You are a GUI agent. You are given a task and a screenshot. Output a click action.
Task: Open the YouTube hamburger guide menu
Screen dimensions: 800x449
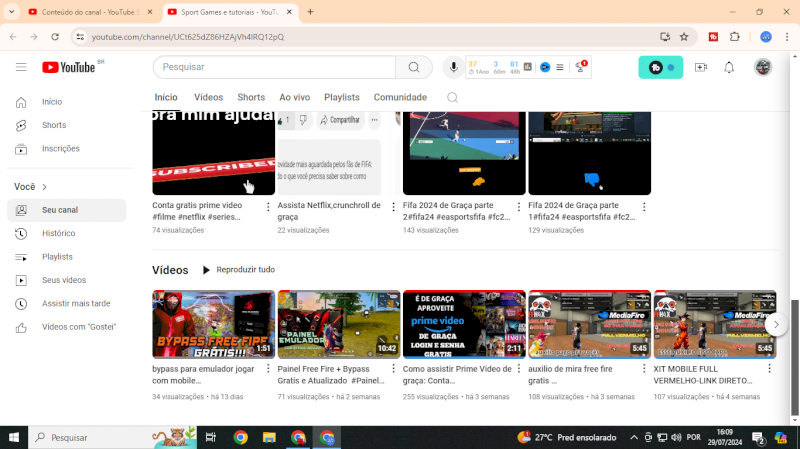(21, 67)
